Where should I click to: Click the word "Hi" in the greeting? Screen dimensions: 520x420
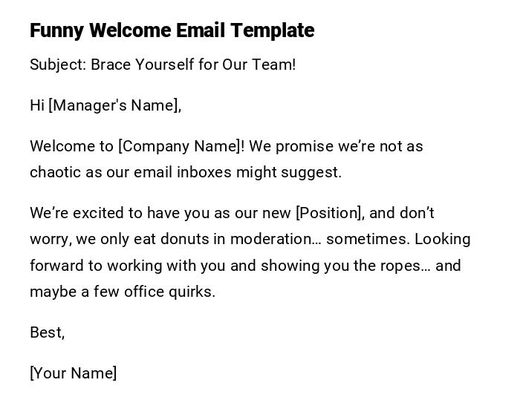coord(37,105)
